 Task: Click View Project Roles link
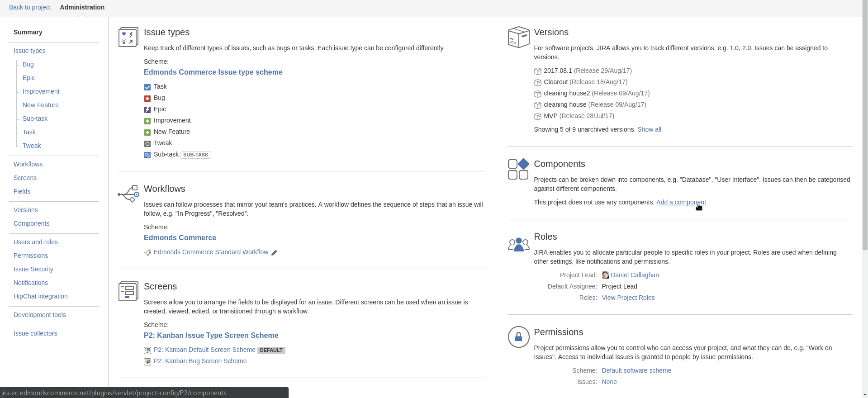click(x=628, y=298)
